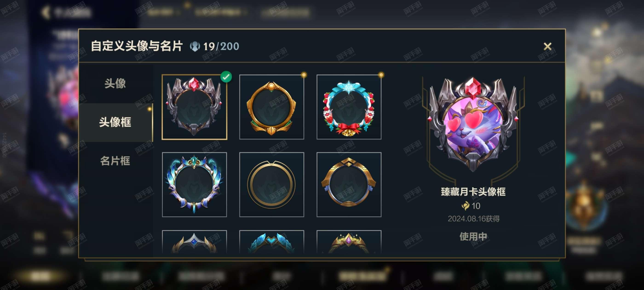
Task: Pick the teal leaf heart frame
Action: pyautogui.click(x=271, y=242)
